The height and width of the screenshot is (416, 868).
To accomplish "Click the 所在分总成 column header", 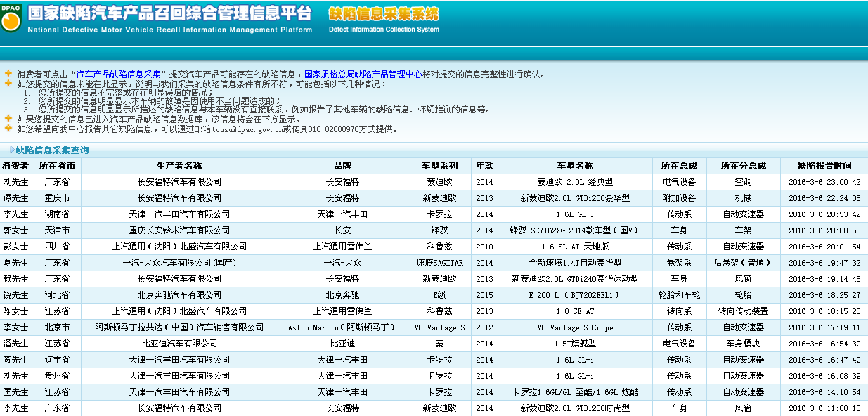I will pos(744,166).
